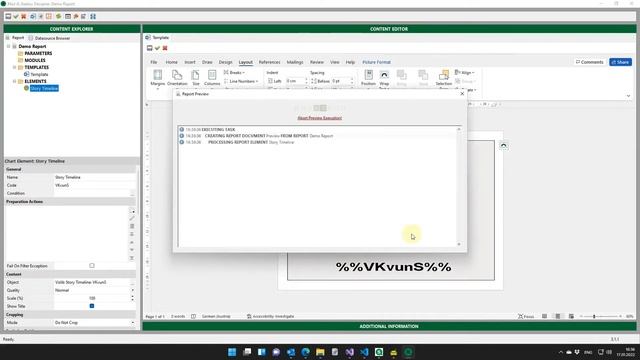Select the PARAMETERS folder in the tree

[38, 53]
